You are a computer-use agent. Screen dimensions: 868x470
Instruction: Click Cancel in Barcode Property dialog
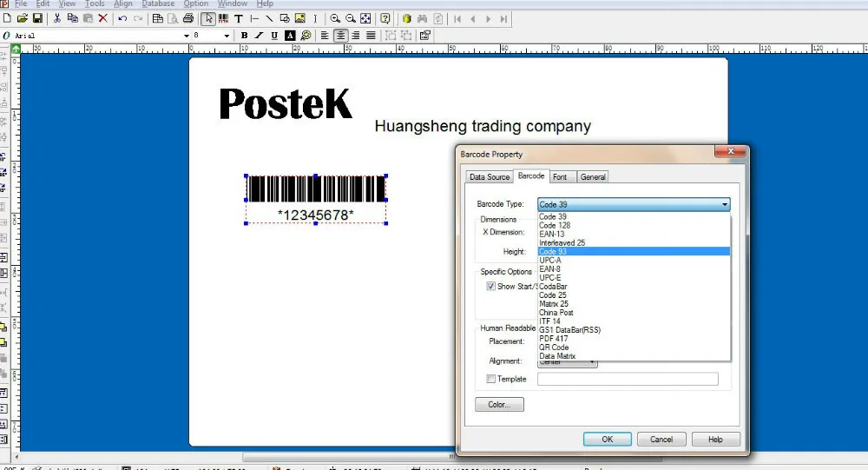pyautogui.click(x=661, y=439)
